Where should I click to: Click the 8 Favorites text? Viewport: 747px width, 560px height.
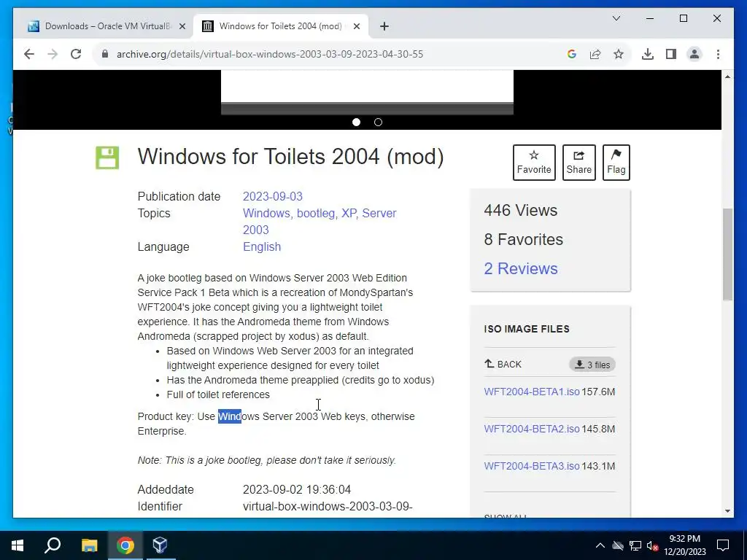pos(524,239)
